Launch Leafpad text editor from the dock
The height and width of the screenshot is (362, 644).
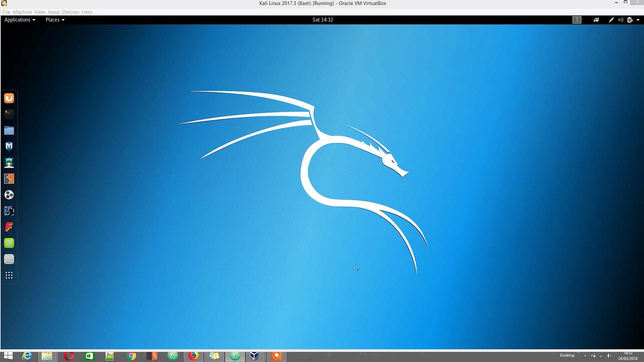point(9,243)
